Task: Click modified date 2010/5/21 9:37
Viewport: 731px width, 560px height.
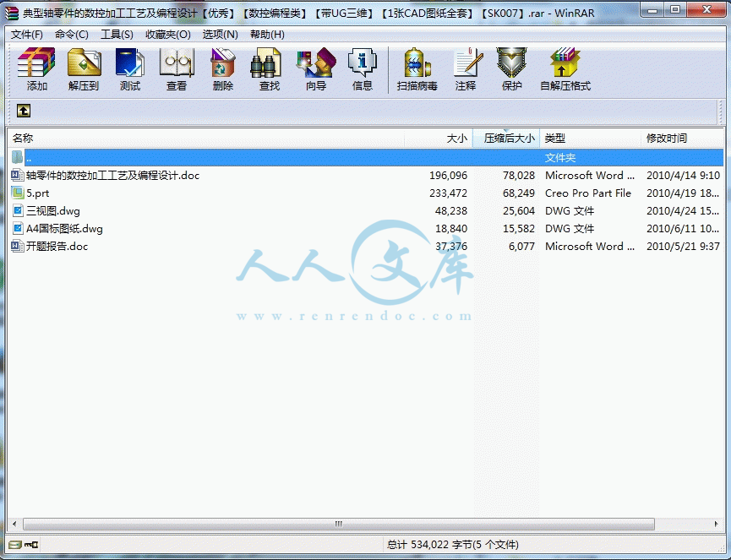Action: tap(683, 246)
